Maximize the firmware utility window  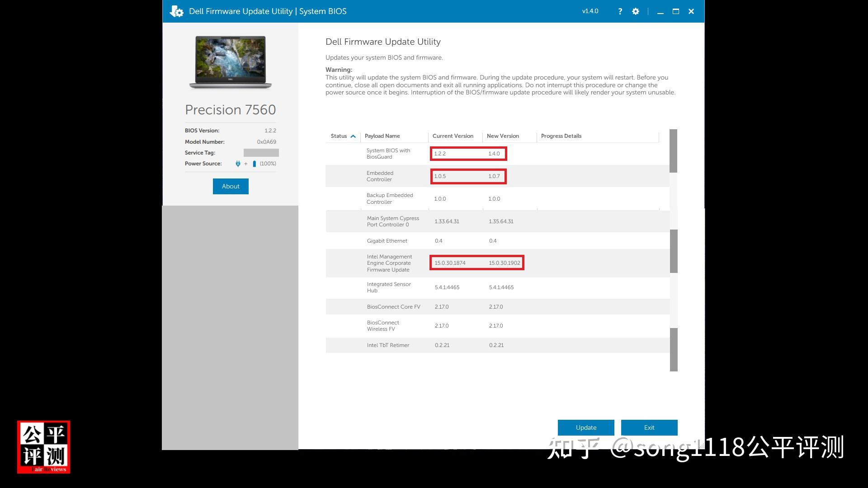pos(676,11)
